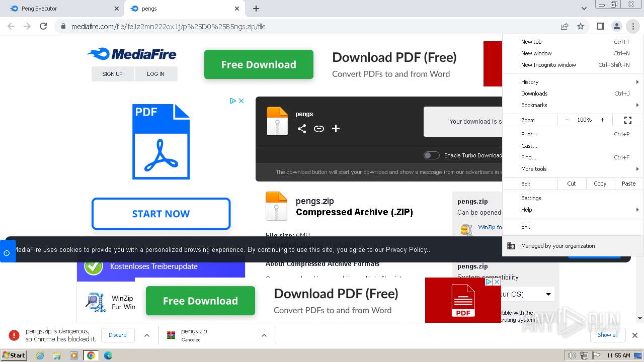Screen dimensions: 644x362
Task: Open Settings from Chrome menu
Action: click(x=573, y=198)
